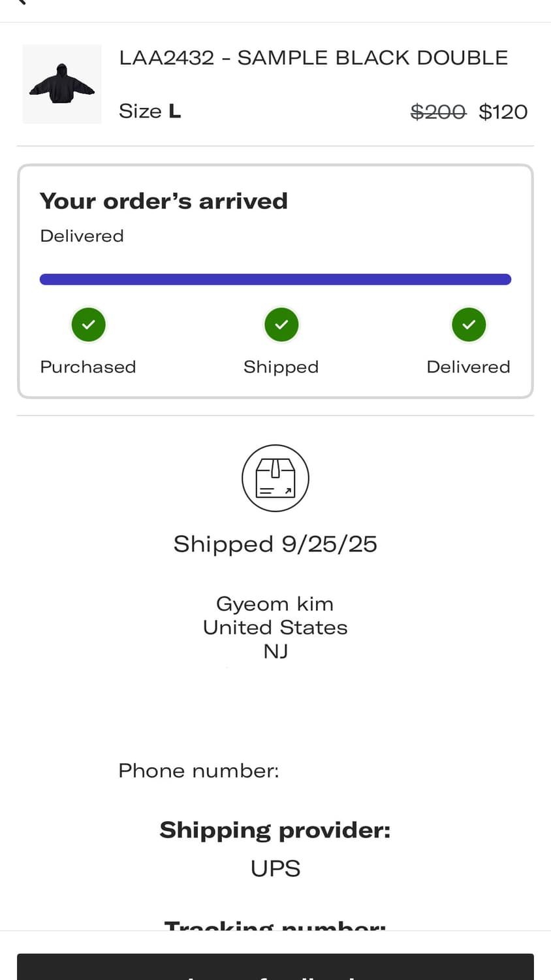Select the Delivered step label under progress

coord(468,367)
